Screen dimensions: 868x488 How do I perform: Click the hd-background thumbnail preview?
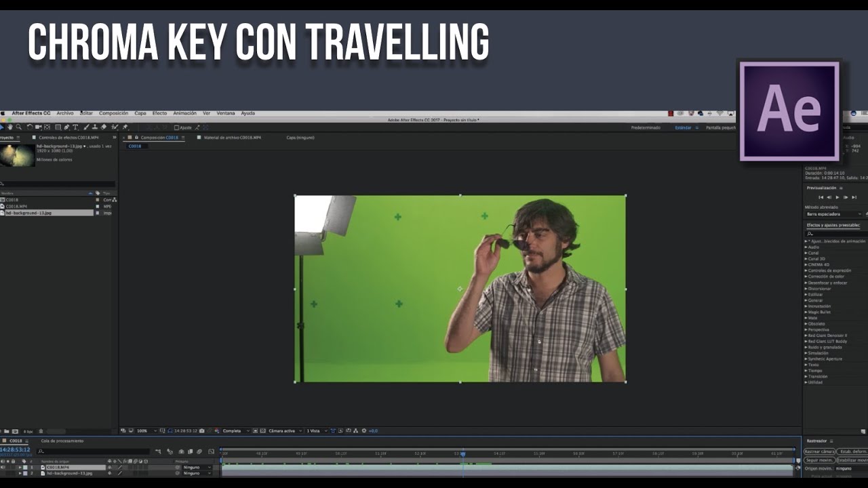(x=17, y=155)
